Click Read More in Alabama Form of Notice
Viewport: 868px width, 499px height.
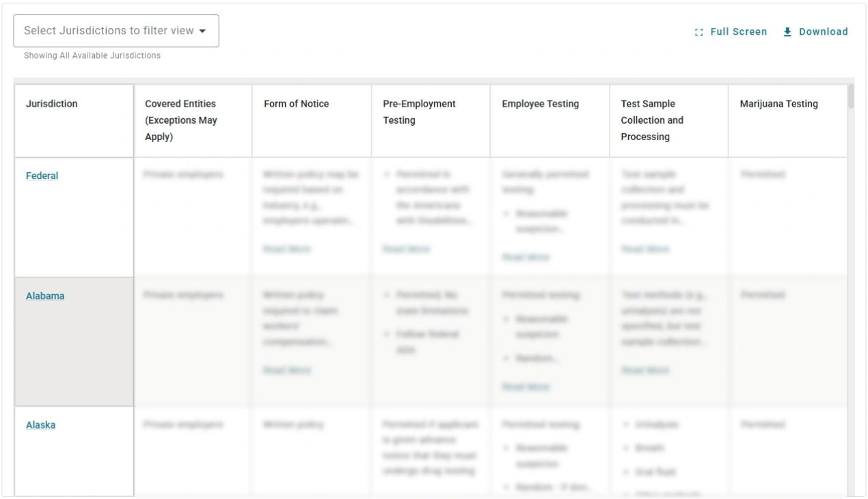(x=287, y=370)
